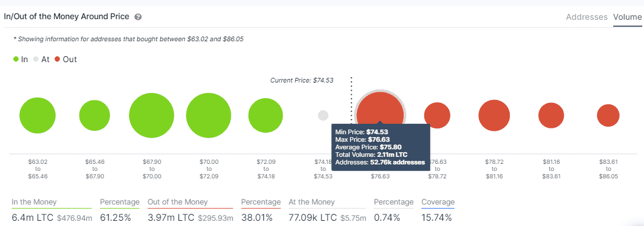Select the Volume tab
This screenshot has width=644, height=226.
[627, 17]
